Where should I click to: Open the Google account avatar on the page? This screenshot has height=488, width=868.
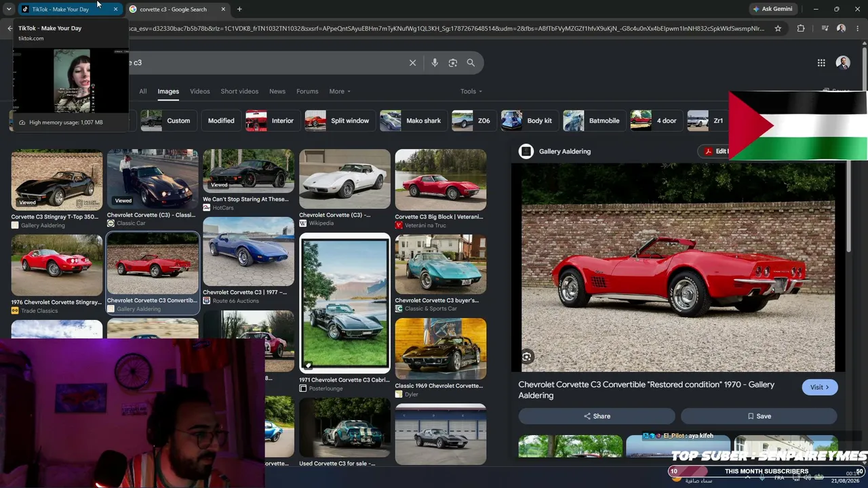click(x=843, y=62)
